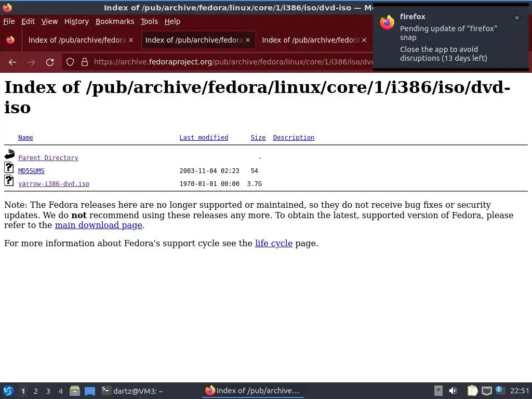532x399 pixels.
Task: Follow the main download page link
Action: [98, 225]
